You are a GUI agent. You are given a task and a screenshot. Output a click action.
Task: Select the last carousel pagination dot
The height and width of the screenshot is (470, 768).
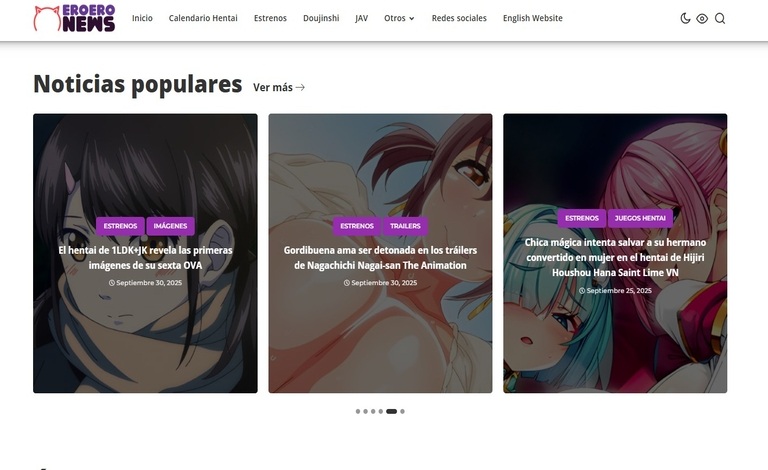pos(402,411)
